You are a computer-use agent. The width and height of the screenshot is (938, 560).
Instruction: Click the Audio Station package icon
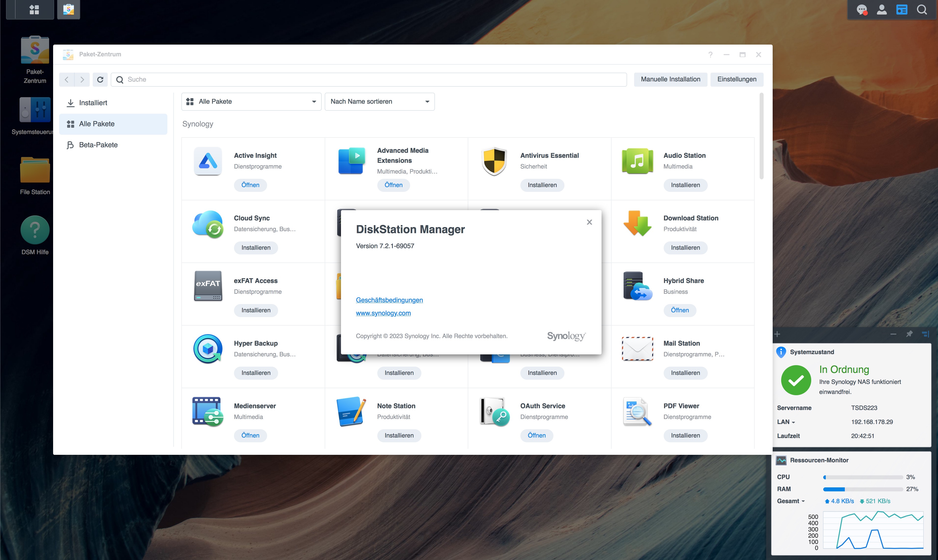coord(637,161)
